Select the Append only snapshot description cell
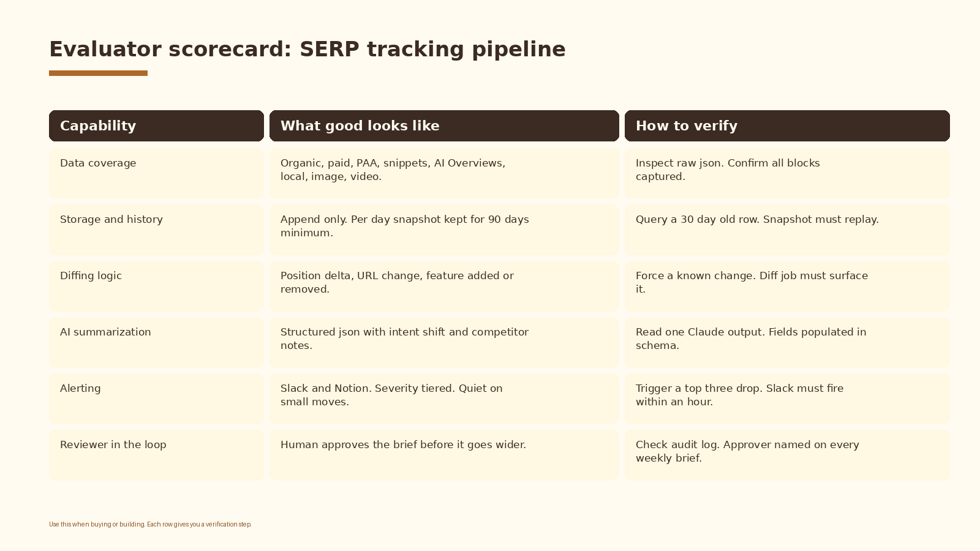980x551 pixels. point(444,230)
